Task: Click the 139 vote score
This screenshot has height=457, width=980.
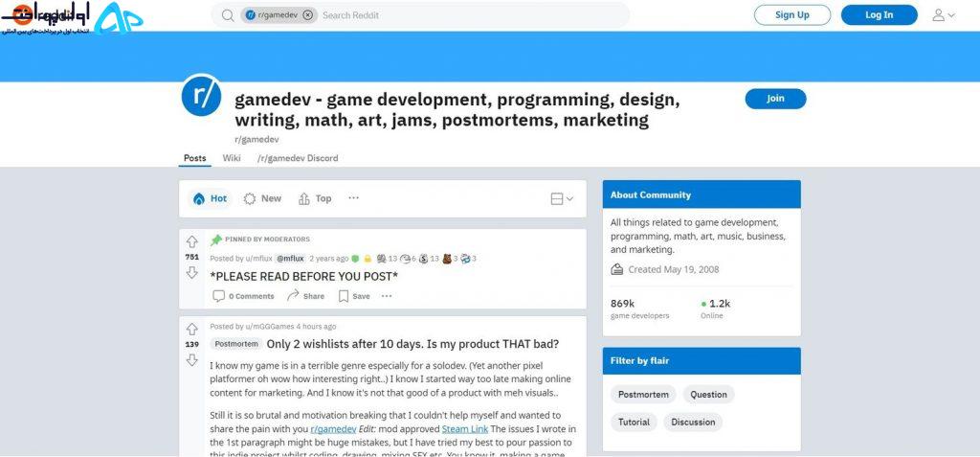Action: tap(191, 344)
